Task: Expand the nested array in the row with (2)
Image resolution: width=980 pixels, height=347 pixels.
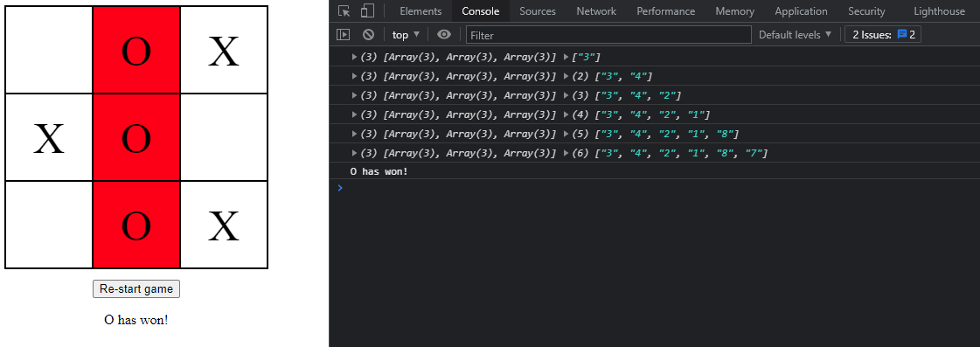Action: 354,76
